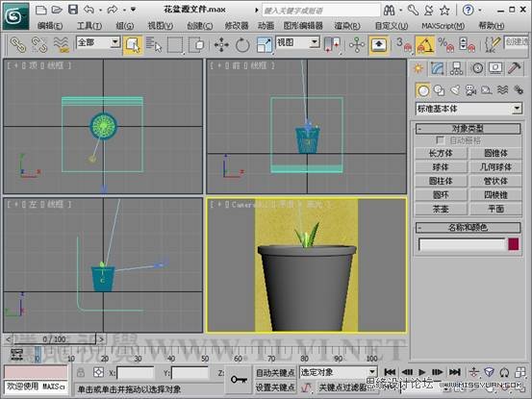The image size is (532, 399).
Task: Click the red object color swatch
Action: [514, 244]
